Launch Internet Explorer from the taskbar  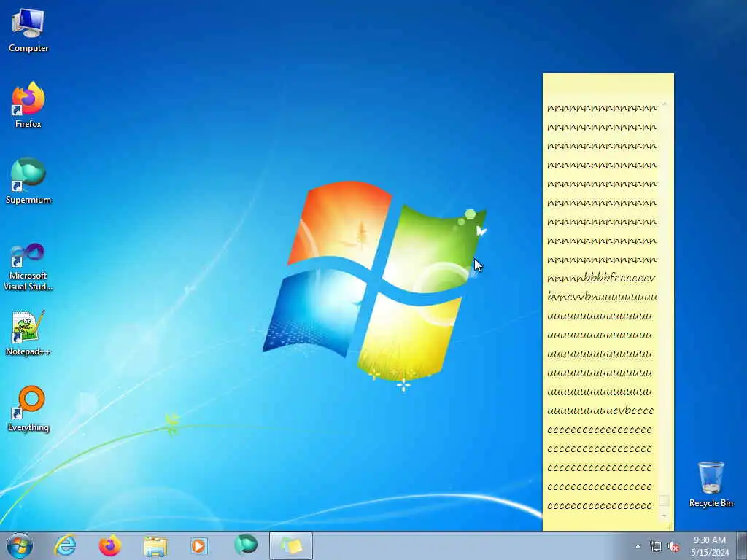65,545
